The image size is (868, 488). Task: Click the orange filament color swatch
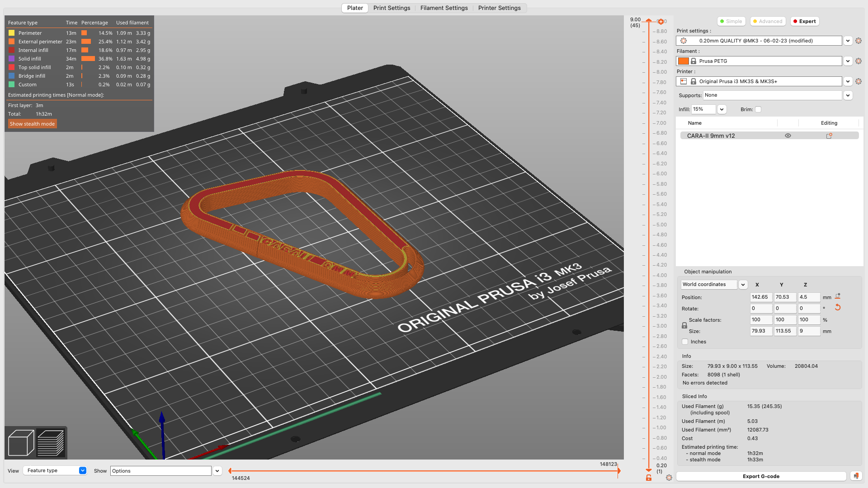(x=683, y=61)
